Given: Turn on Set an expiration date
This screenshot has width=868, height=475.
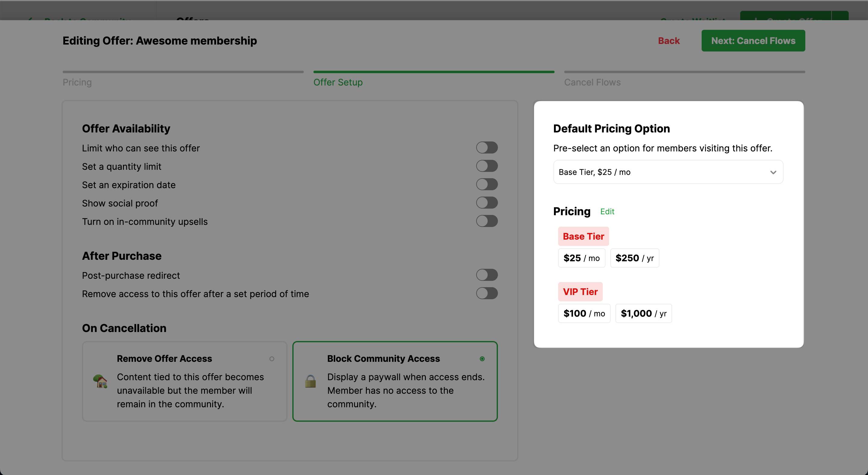Looking at the screenshot, I should [486, 185].
